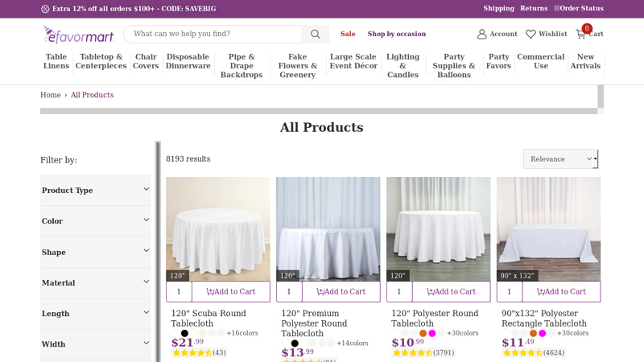Select magenta swatch for 90"x132" Rectangle Tablecloth
Screen dimensions: 644x362
coord(542,333)
